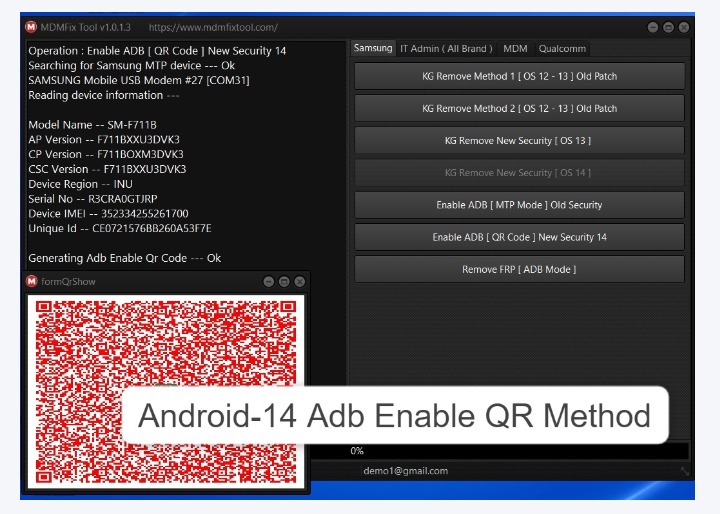Click the formQrShow window logo icon

pyautogui.click(x=32, y=281)
